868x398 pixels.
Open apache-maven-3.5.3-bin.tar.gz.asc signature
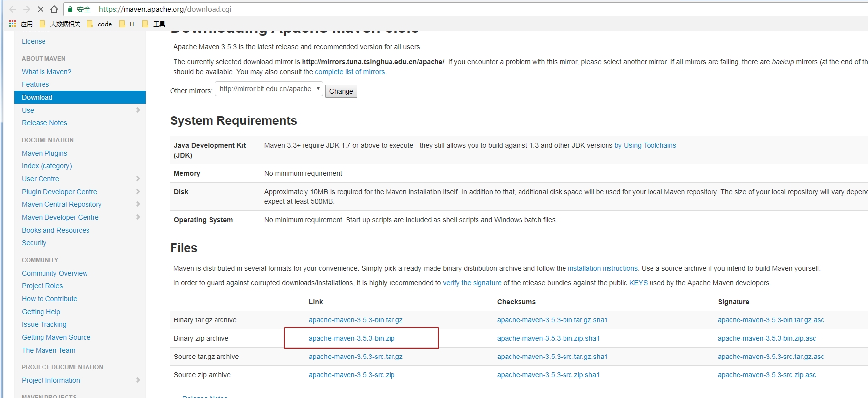[771, 320]
